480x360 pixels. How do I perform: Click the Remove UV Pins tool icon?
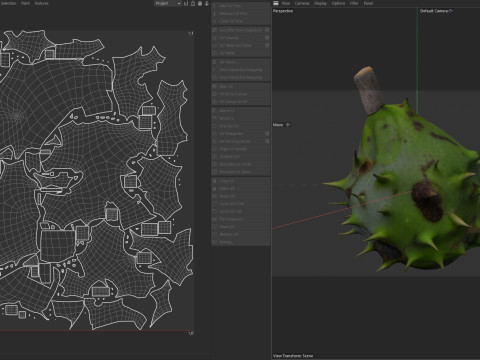(215, 13)
